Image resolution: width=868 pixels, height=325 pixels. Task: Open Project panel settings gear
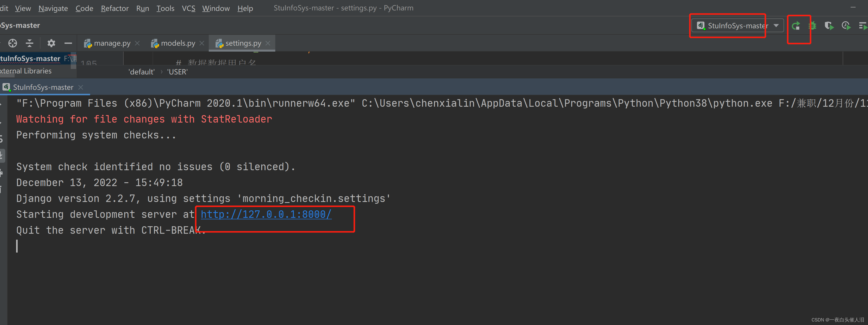pos(51,43)
